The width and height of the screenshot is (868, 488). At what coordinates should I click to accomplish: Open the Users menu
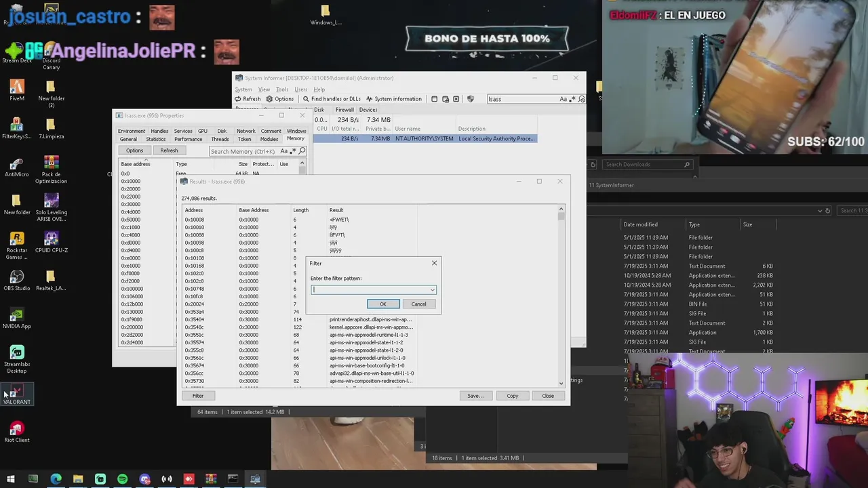coord(300,89)
